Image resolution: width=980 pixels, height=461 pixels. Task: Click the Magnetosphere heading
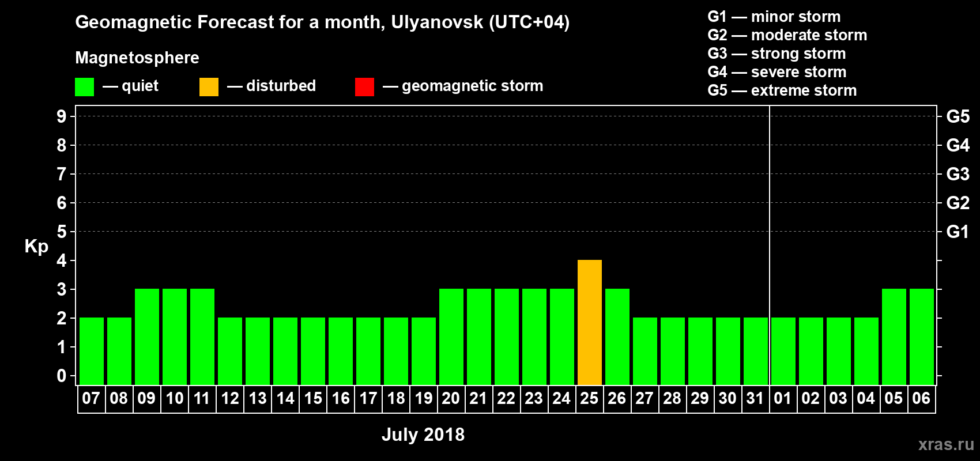coord(137,58)
